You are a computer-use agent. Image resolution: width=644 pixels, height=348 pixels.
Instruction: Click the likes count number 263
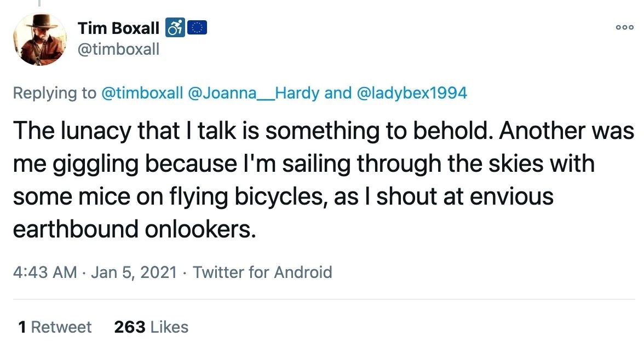pyautogui.click(x=130, y=327)
